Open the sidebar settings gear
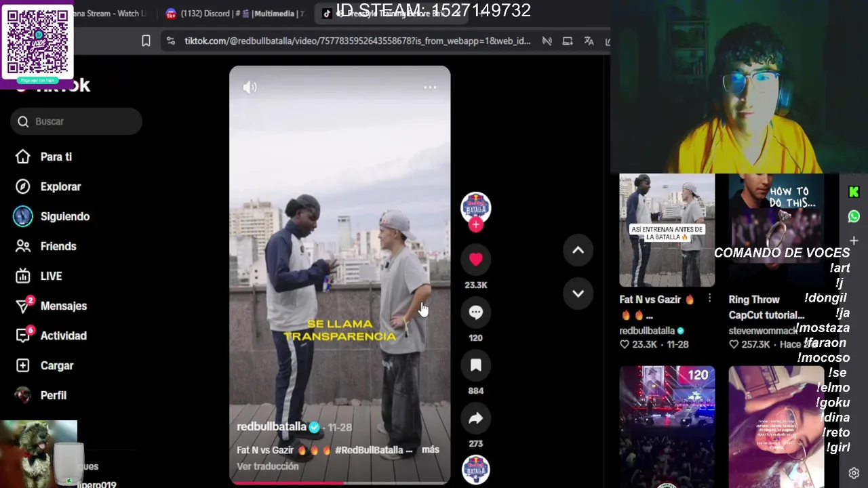The image size is (868, 488). point(854,473)
